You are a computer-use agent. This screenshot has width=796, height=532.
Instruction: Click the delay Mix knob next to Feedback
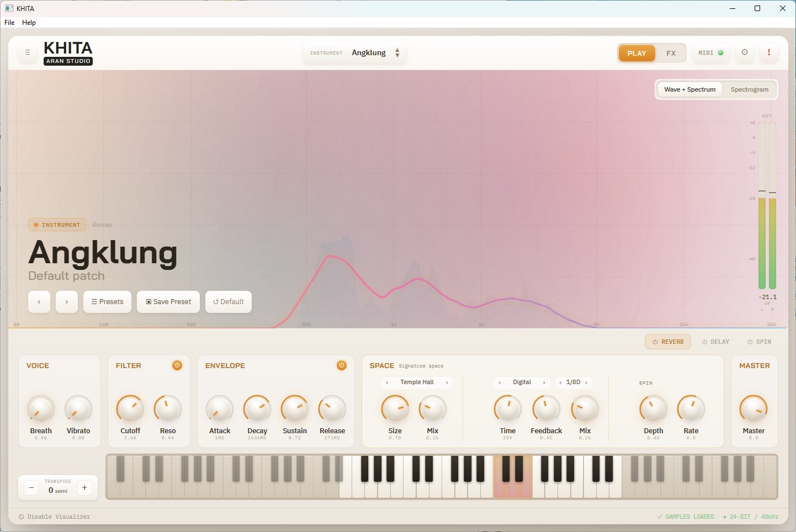(x=585, y=409)
